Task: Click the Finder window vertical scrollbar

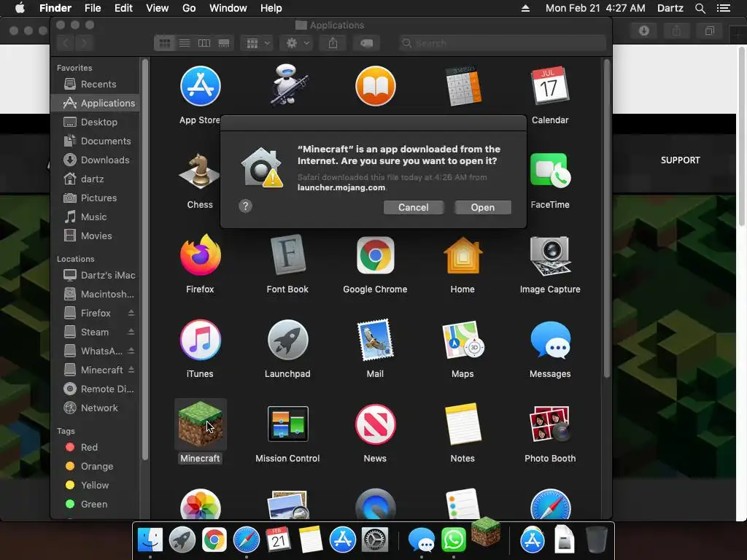Action: [x=606, y=219]
